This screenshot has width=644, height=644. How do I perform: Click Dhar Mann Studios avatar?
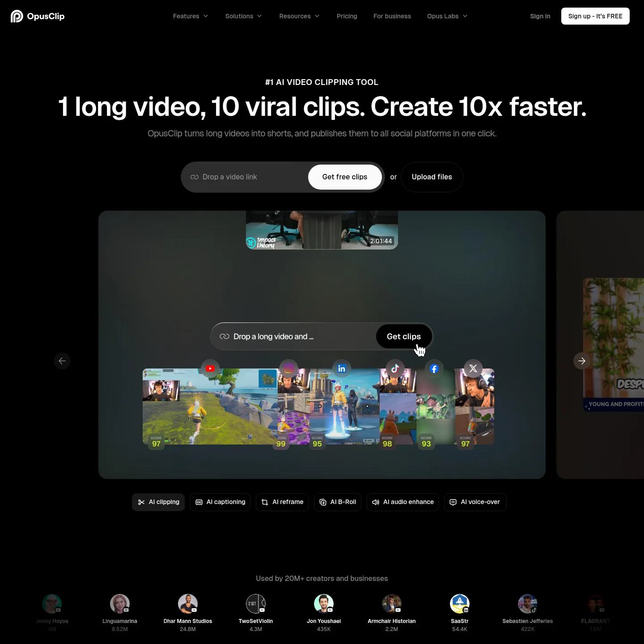click(x=188, y=604)
